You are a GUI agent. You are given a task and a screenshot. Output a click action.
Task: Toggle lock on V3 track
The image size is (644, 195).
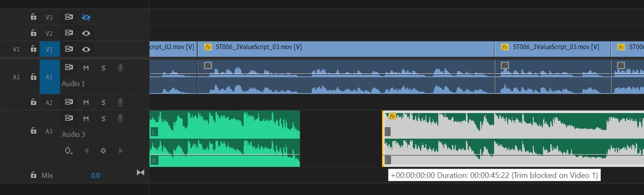click(x=33, y=17)
